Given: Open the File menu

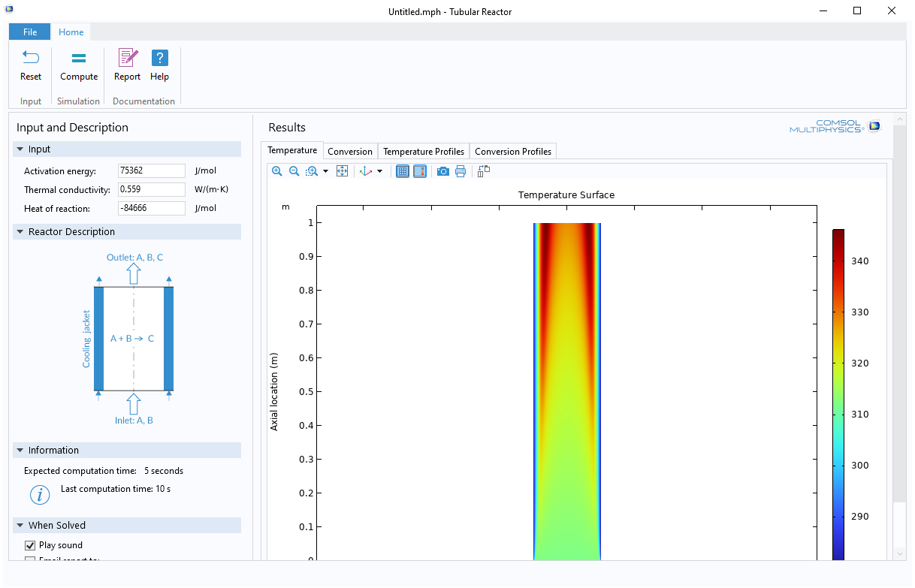Looking at the screenshot, I should [x=30, y=32].
